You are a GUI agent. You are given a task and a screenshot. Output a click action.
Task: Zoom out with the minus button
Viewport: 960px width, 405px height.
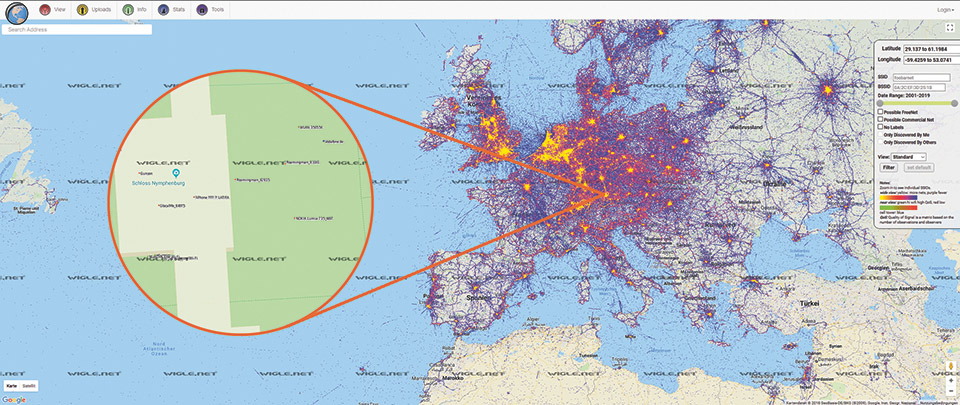pos(950,390)
